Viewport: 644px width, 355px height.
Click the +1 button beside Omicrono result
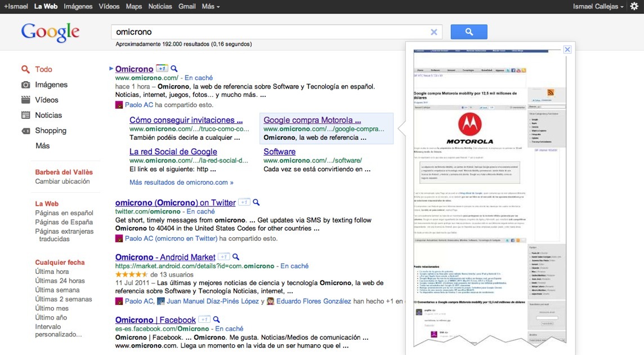pyautogui.click(x=162, y=69)
